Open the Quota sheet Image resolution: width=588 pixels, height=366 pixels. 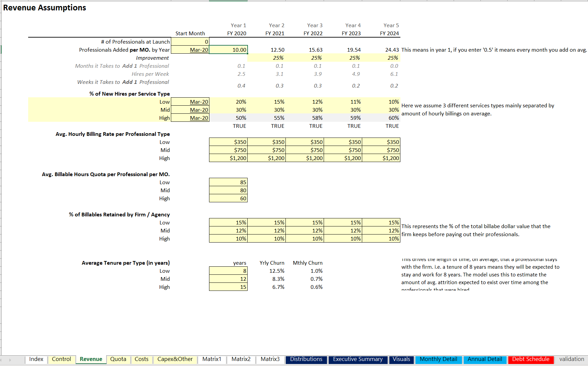[118, 359]
